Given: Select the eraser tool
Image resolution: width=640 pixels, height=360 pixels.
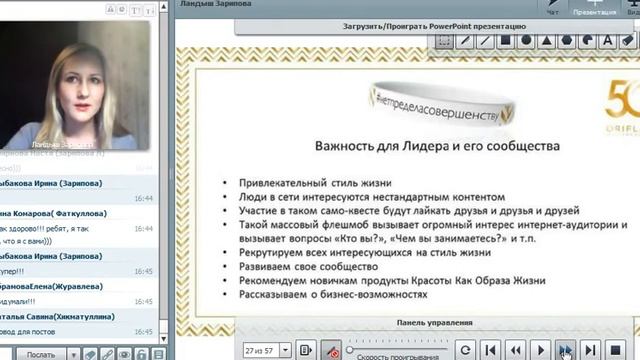Looking at the screenshot, I should pos(628,41).
